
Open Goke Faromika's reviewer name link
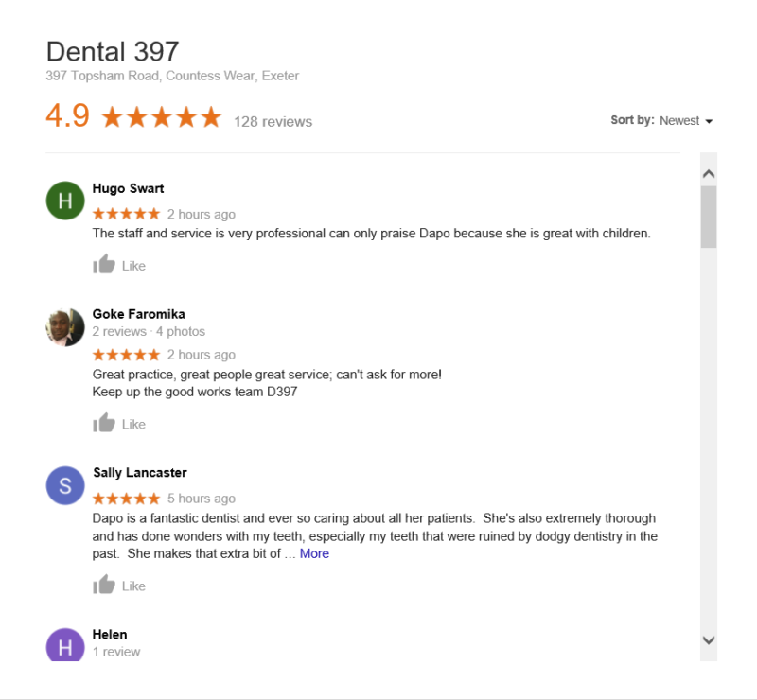138,314
